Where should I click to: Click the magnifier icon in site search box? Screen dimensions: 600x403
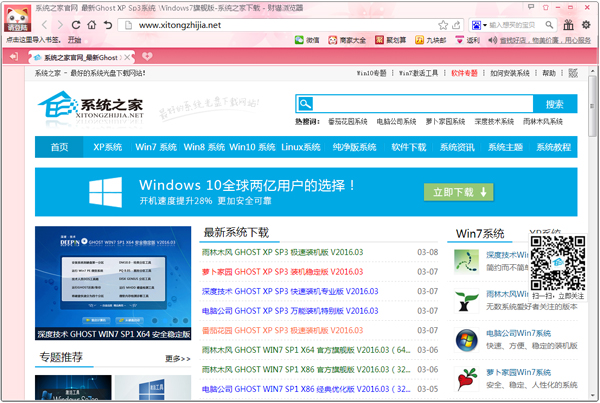[x=305, y=103]
